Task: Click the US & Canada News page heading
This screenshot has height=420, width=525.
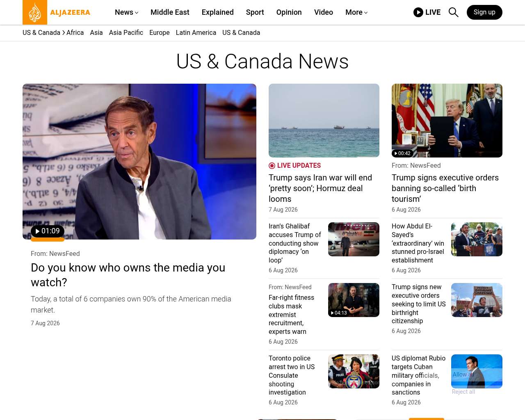Action: point(262,62)
